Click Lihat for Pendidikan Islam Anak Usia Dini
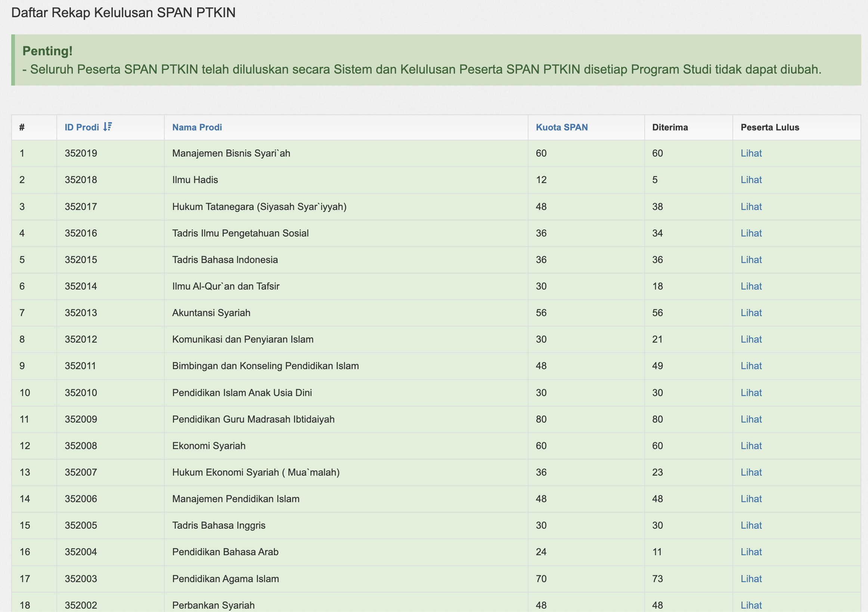 tap(751, 393)
